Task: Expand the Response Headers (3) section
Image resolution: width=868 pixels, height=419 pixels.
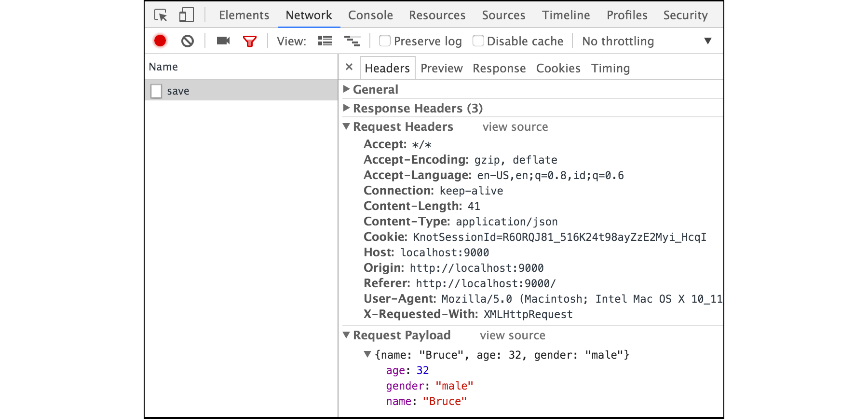Action: tap(346, 108)
